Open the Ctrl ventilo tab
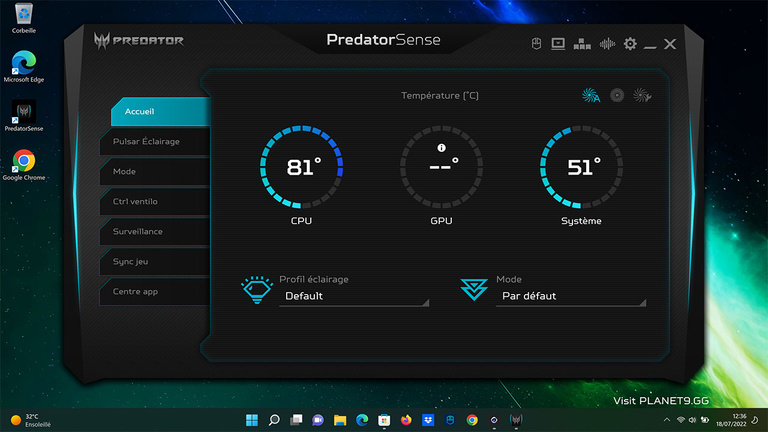Image resolution: width=768 pixels, height=432 pixels. 155,201
